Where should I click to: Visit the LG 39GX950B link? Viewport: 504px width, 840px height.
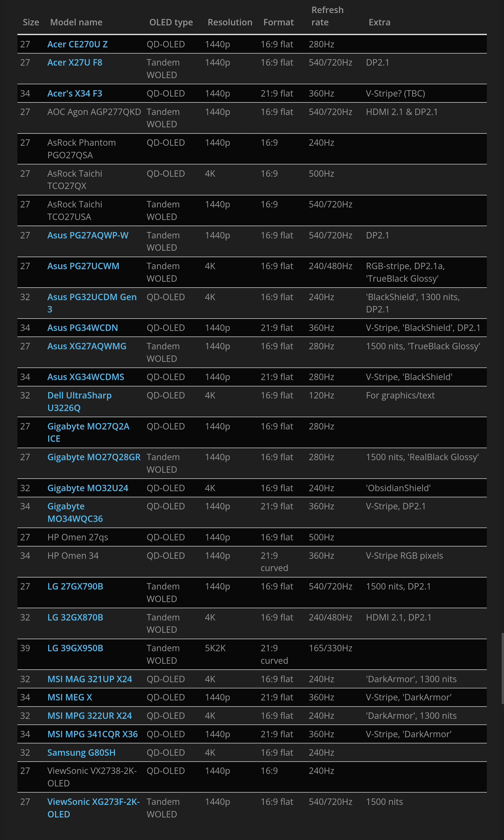pyautogui.click(x=75, y=648)
